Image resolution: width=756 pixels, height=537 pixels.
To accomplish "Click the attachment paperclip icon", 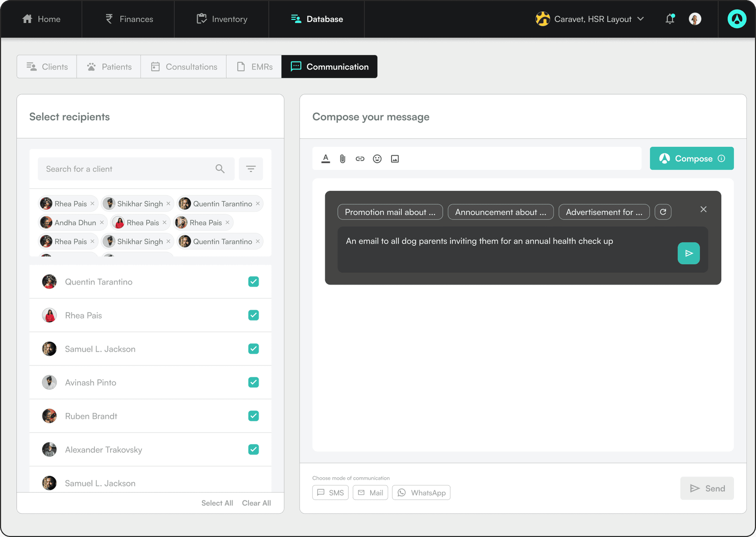I will pos(343,159).
